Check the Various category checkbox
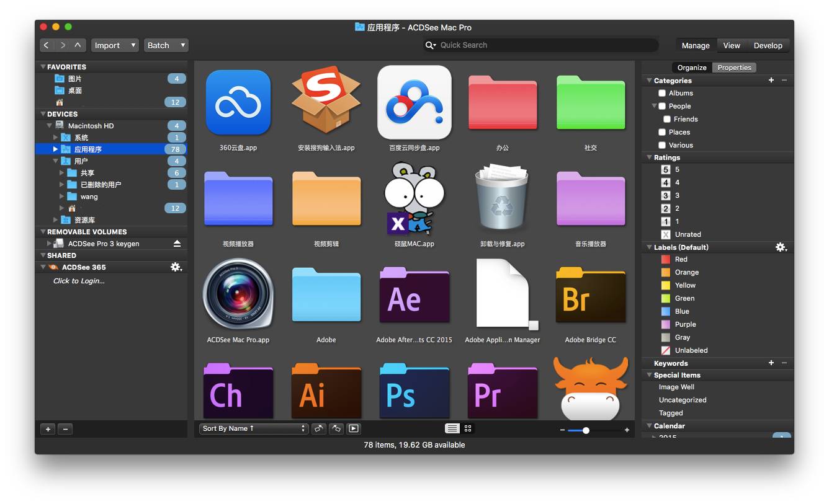The width and height of the screenshot is (829, 504). (662, 145)
